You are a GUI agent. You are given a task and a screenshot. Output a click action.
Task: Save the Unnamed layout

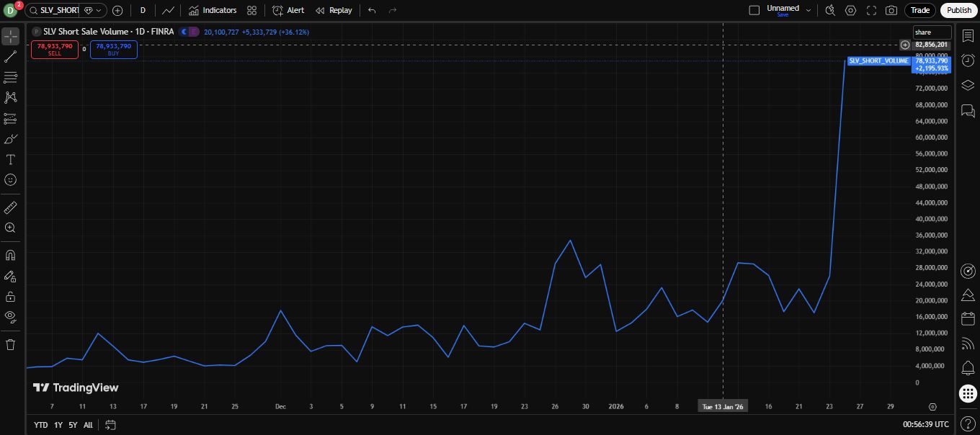click(x=783, y=14)
